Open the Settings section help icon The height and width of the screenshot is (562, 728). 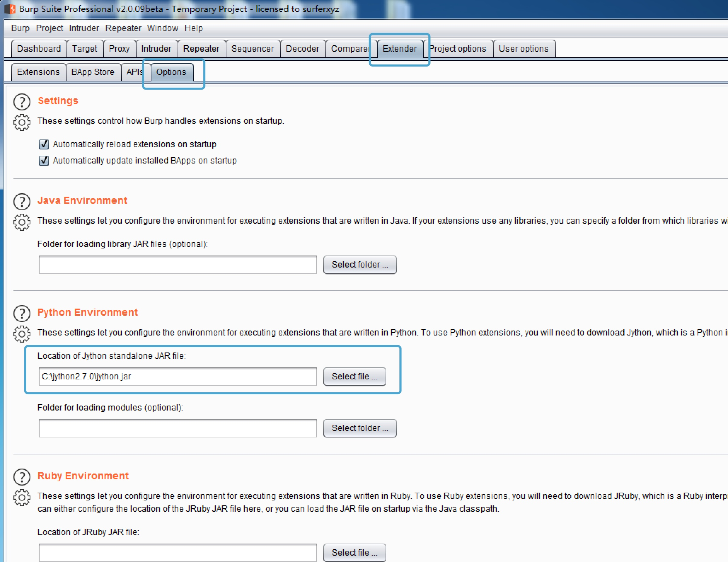(22, 102)
